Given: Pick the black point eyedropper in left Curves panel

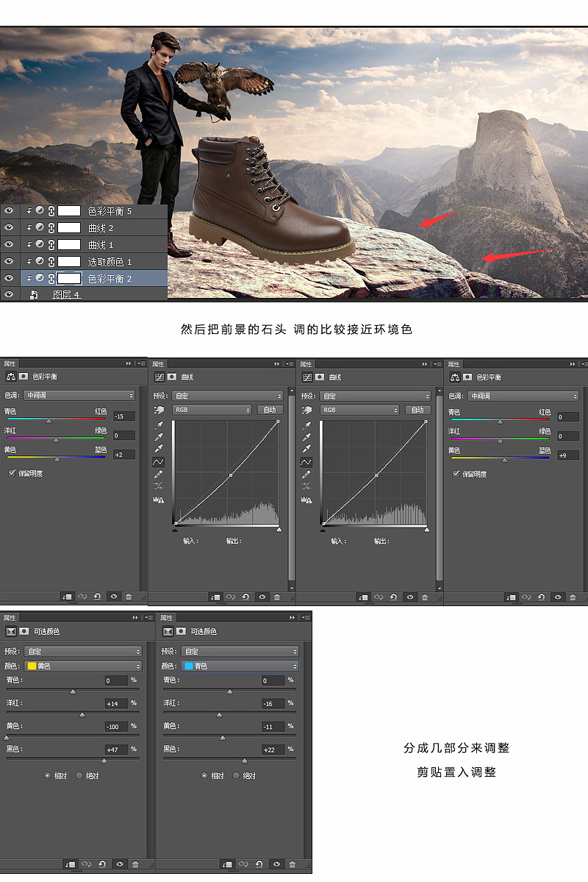Looking at the screenshot, I should [159, 424].
